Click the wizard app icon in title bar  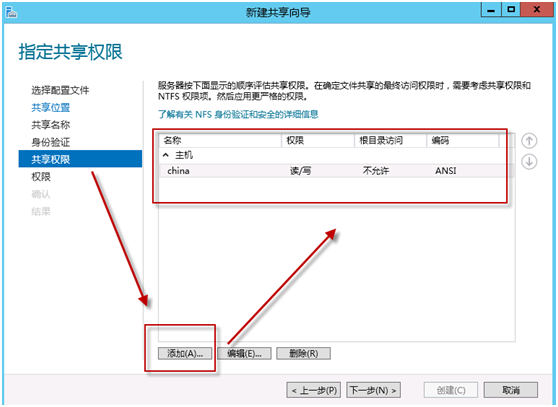pyautogui.click(x=11, y=13)
